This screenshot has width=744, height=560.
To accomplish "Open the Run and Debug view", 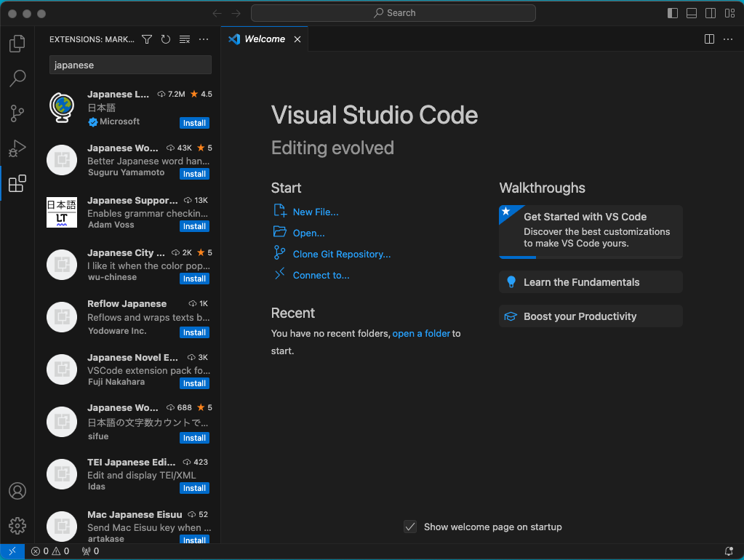I will click(17, 148).
